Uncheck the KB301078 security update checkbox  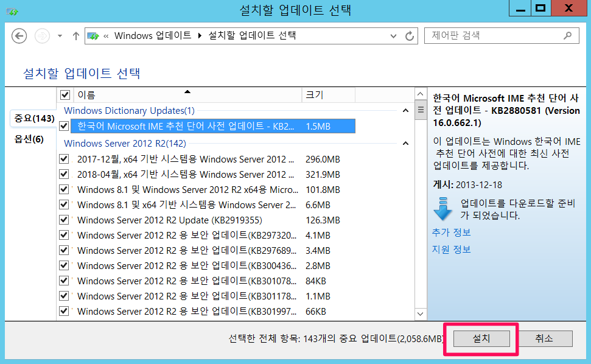click(64, 281)
